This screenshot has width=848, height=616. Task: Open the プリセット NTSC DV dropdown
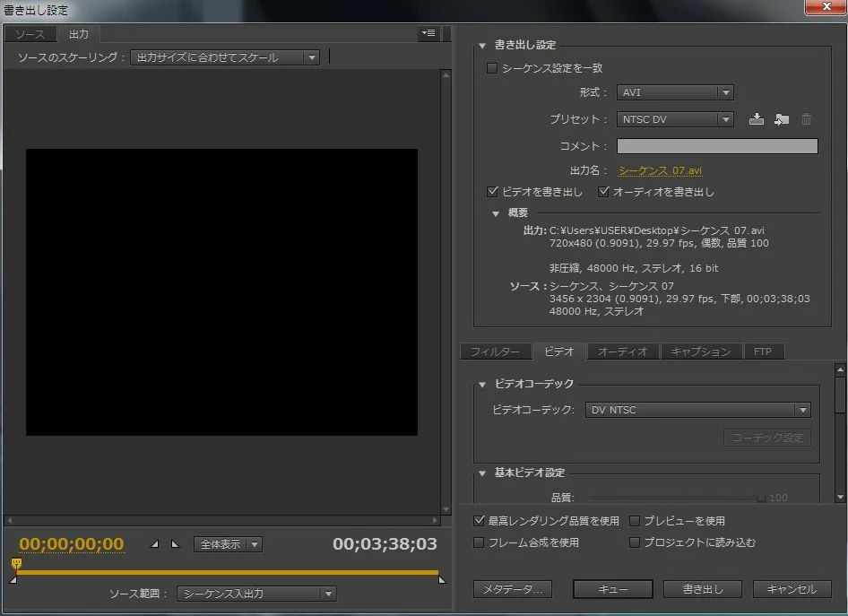(675, 119)
